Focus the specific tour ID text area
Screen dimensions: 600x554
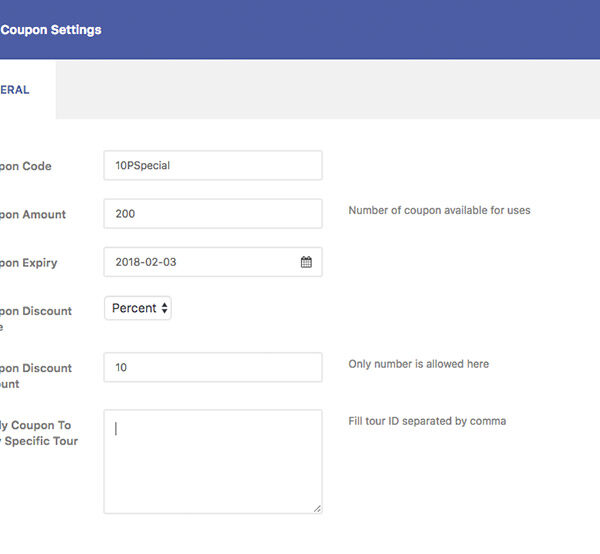click(212, 461)
